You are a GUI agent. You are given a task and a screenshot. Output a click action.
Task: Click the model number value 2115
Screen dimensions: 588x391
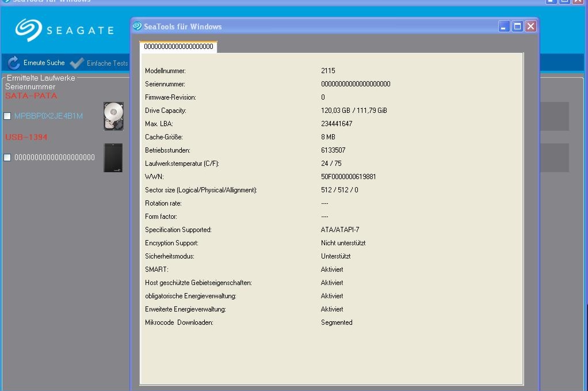[328, 71]
